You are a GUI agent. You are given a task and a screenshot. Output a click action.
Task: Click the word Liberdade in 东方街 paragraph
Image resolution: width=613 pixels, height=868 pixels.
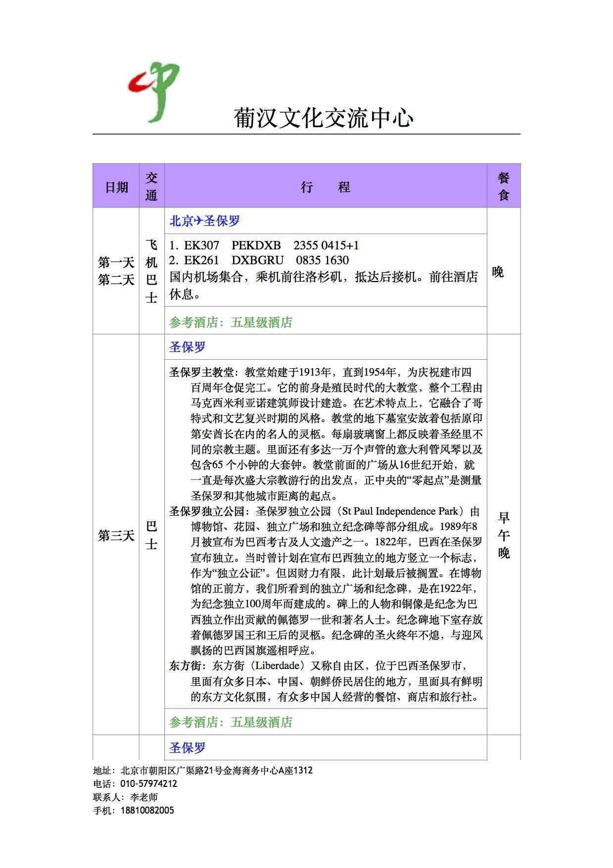click(277, 666)
